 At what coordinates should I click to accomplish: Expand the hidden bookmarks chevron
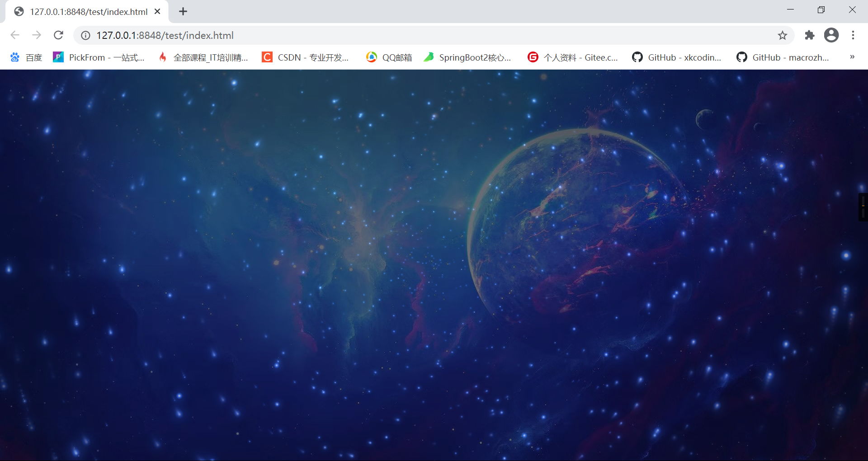[x=852, y=57]
